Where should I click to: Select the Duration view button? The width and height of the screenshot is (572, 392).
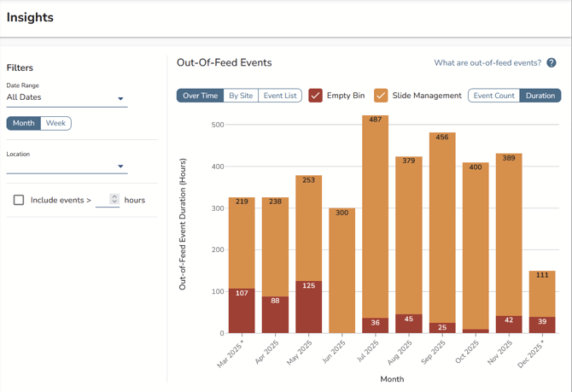coord(540,96)
